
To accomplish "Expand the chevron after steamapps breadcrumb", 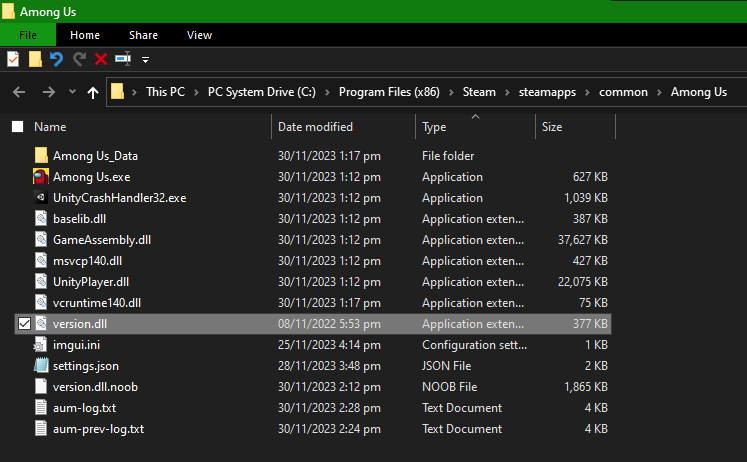I will [587, 92].
